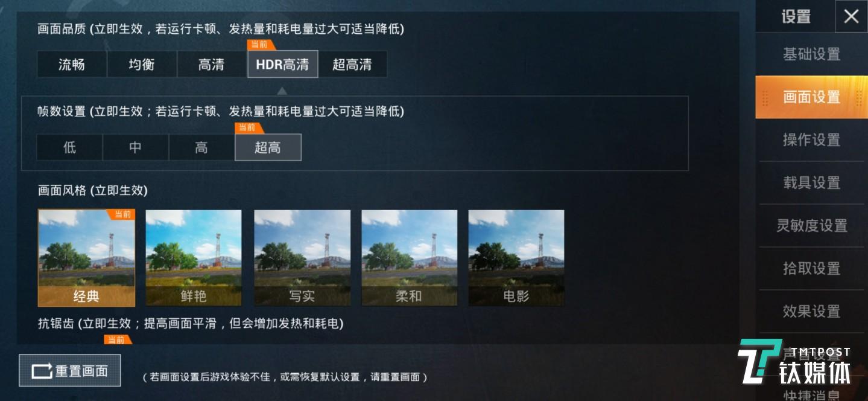Image resolution: width=868 pixels, height=401 pixels.
Task: Pick the 经典 style thumbnail
Action: pos(86,258)
